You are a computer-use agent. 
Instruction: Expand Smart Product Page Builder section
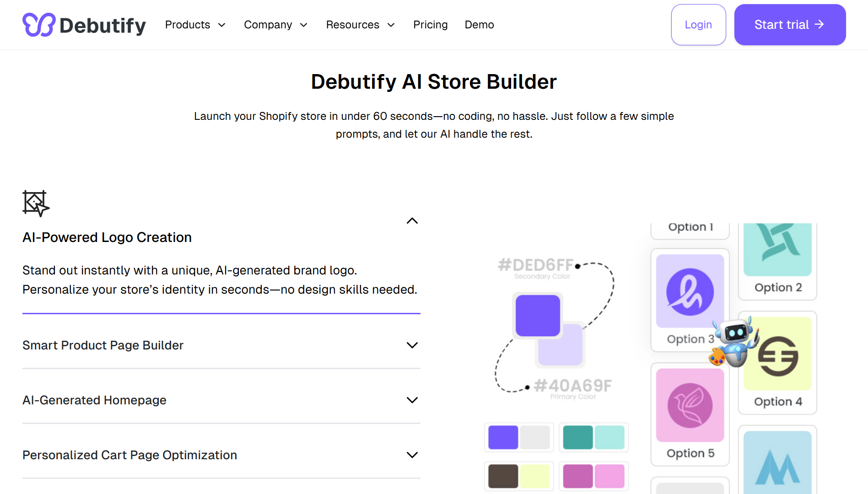412,345
